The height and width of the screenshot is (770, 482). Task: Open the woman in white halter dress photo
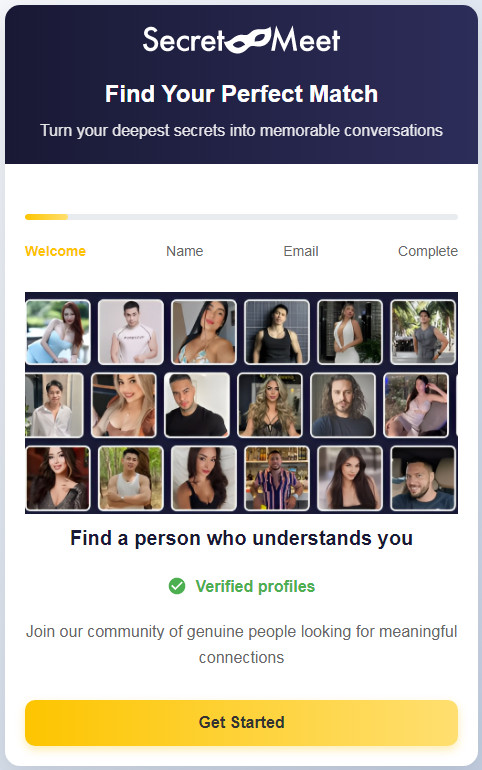[x=350, y=332]
